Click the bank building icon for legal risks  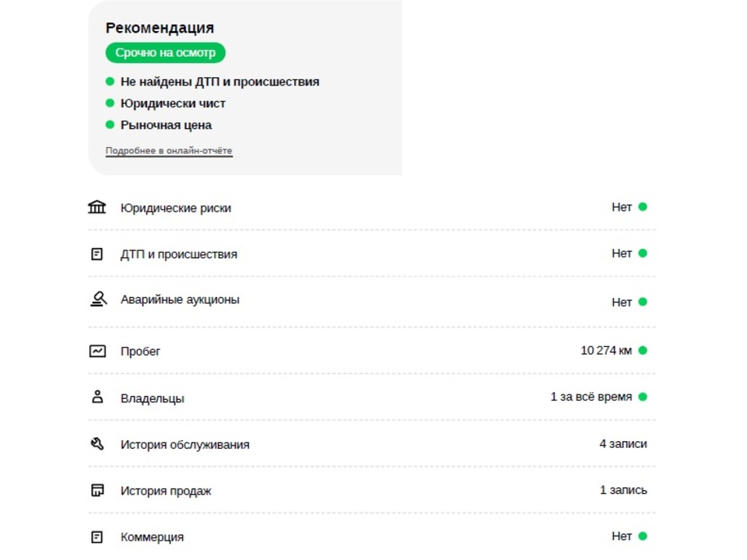click(x=96, y=207)
